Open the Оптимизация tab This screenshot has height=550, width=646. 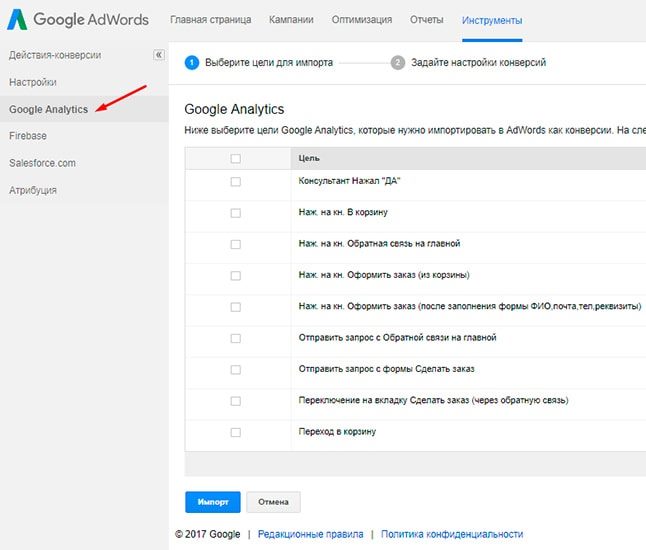tap(362, 20)
